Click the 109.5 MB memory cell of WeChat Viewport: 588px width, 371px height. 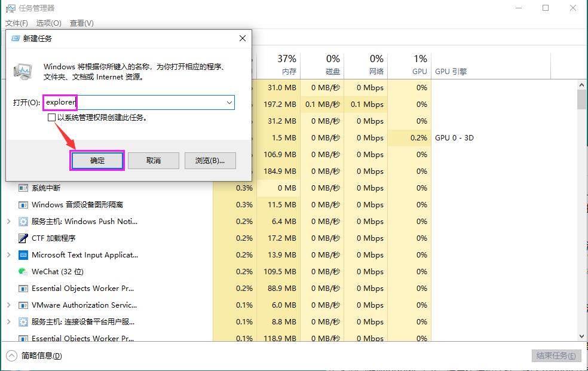pyautogui.click(x=280, y=272)
